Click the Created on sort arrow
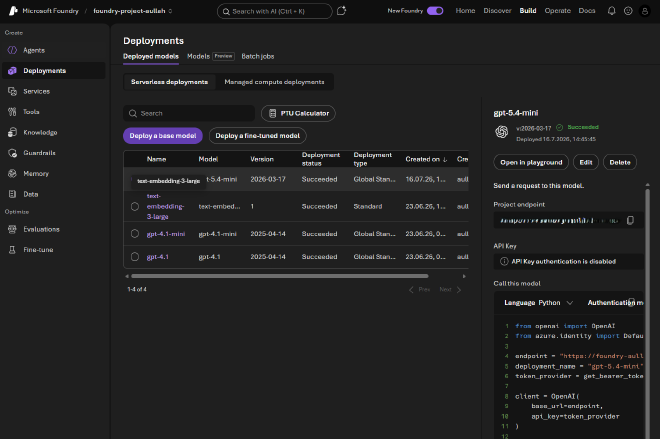 [x=445, y=160]
